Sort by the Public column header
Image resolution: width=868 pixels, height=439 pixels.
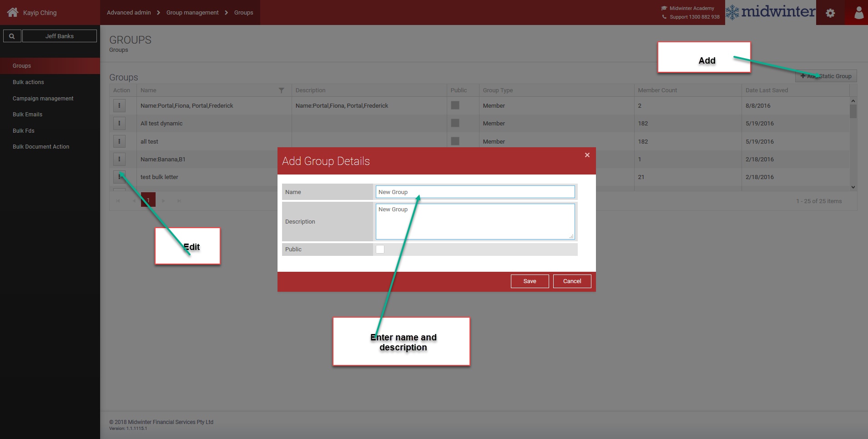tap(459, 90)
